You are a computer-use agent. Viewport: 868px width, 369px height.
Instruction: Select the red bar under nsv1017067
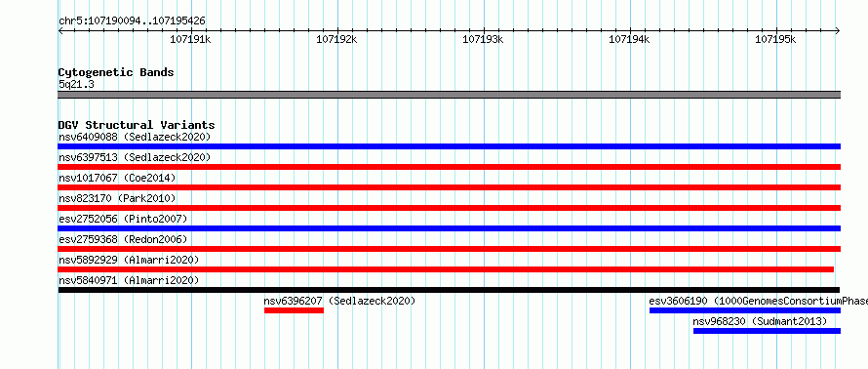[450, 187]
